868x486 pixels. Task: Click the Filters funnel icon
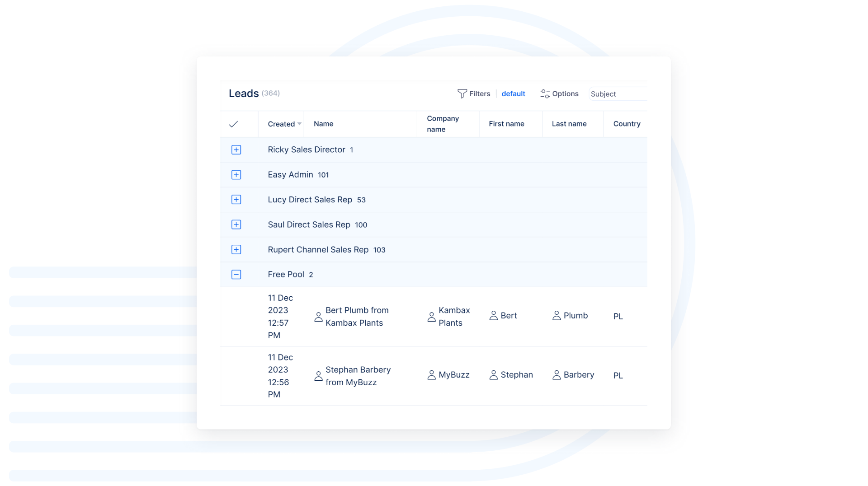[462, 93]
